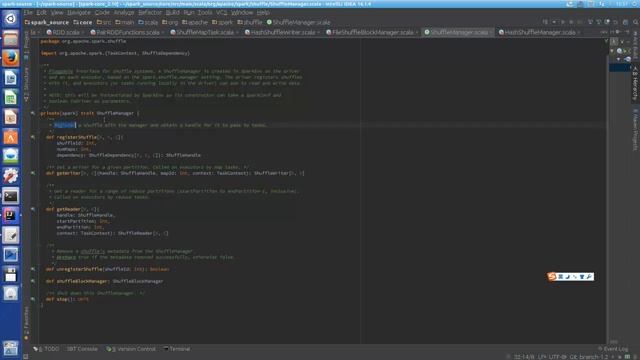Click the Search Everywhere magnifier icon
640x360 pixels.
(636, 22)
